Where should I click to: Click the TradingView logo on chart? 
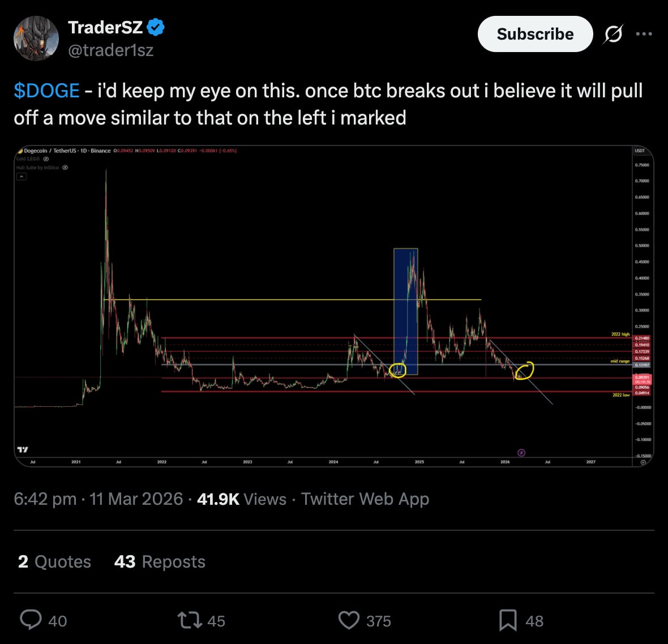coord(23,449)
